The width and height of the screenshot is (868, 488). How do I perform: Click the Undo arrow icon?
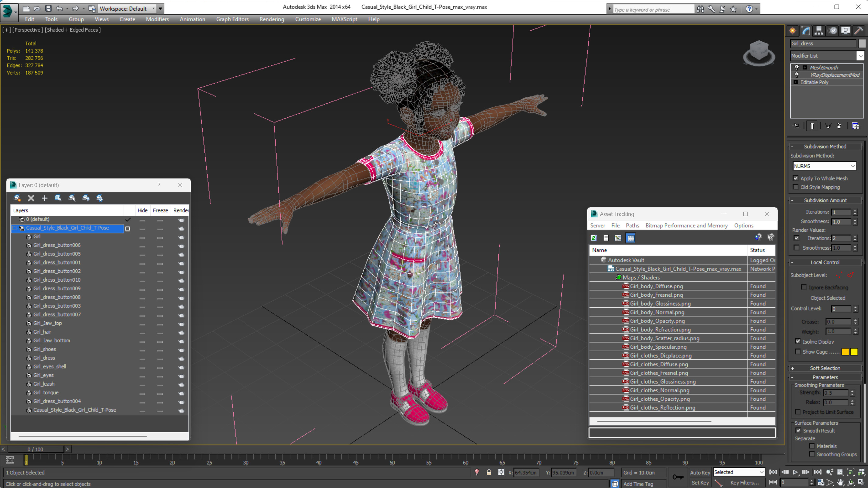pos(59,9)
